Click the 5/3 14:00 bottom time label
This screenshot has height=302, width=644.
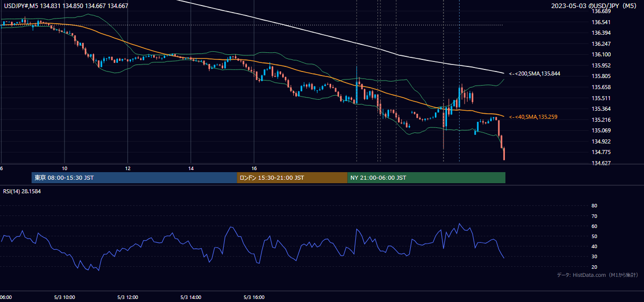click(191, 297)
